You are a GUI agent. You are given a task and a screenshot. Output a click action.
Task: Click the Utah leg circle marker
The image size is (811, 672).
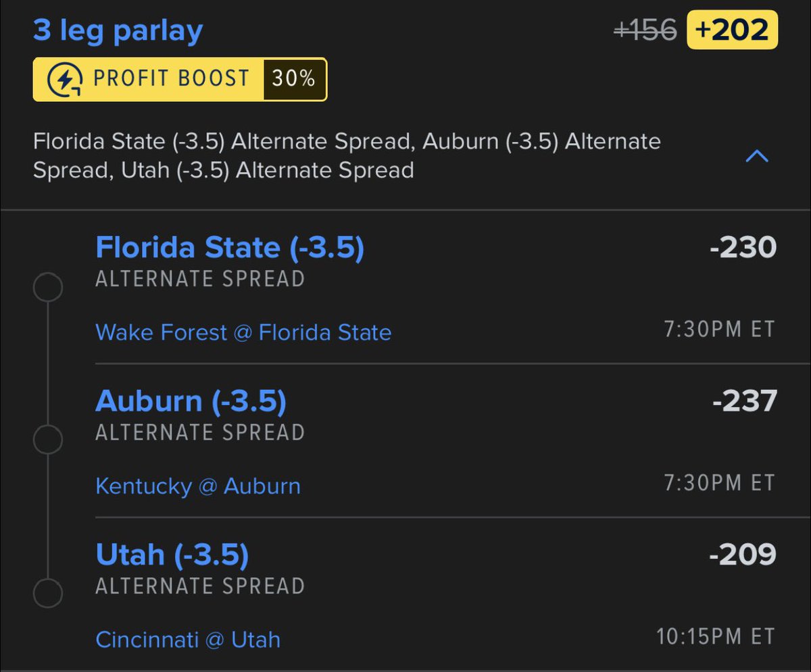(48, 594)
